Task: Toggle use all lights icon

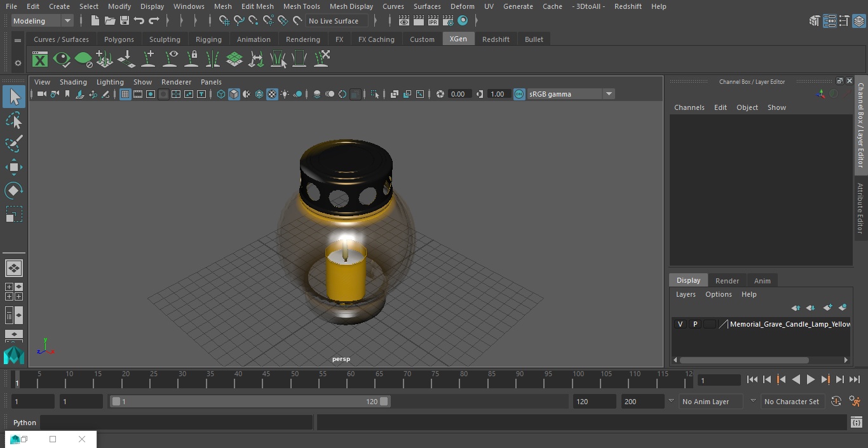Action: (285, 94)
